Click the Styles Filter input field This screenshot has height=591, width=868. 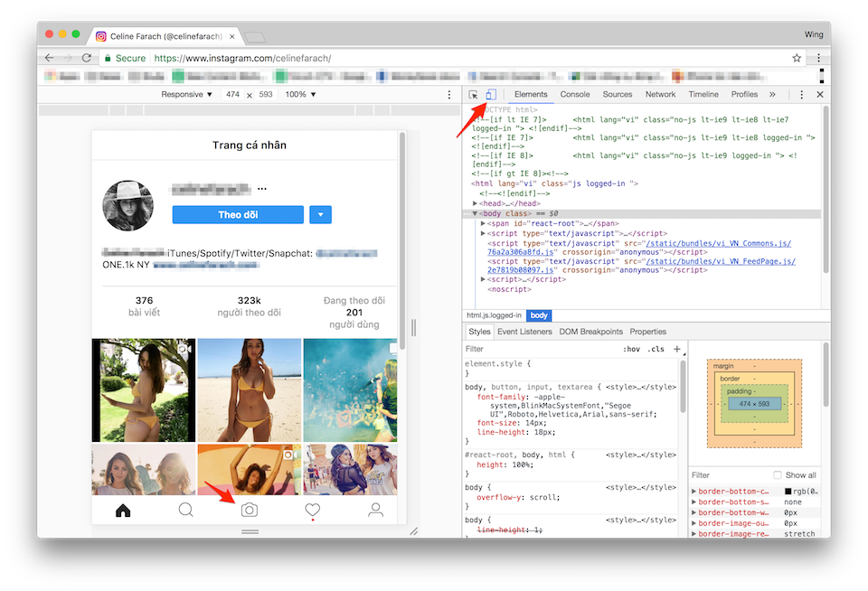pos(540,349)
